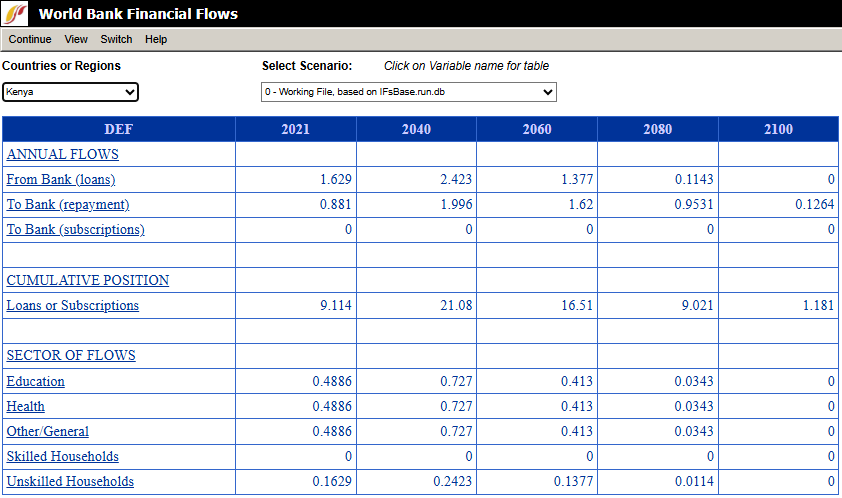This screenshot has height=498, width=842.
Task: Click the SECTOR OF FLOWS heading link
Action: coord(70,356)
